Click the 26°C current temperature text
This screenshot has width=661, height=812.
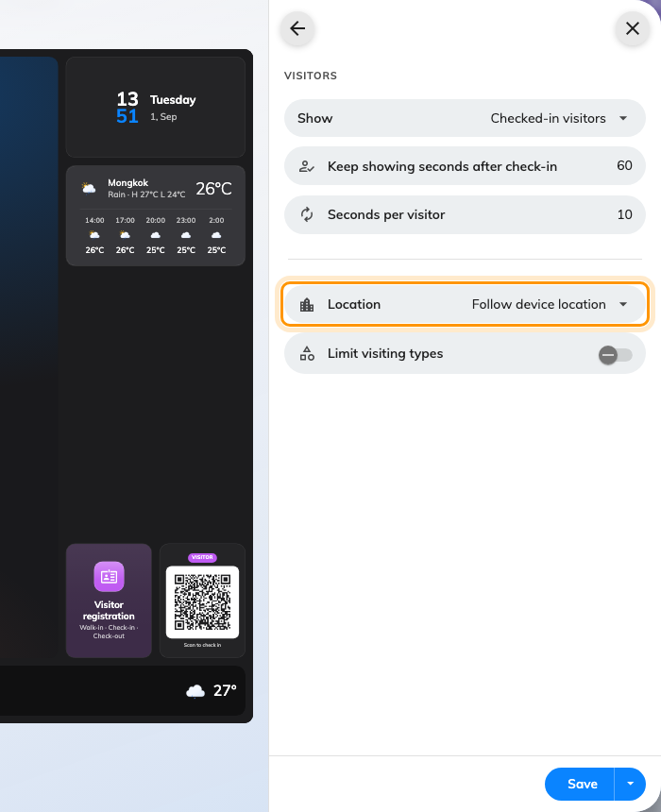click(213, 189)
